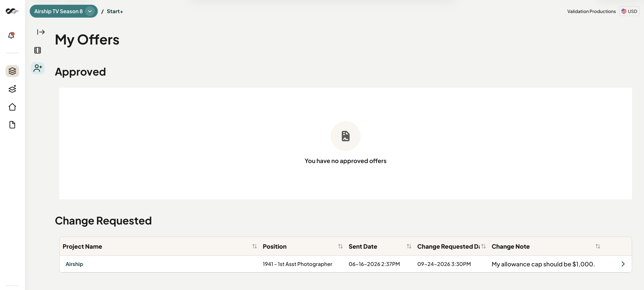This screenshot has height=290, width=644.
Task: Sort by Position column
Action: coord(340,246)
